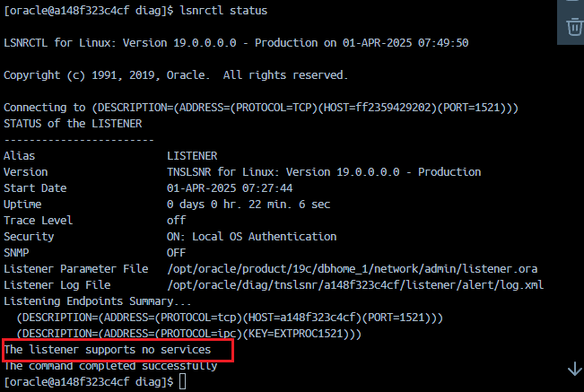The height and width of the screenshot is (392, 584).
Task: Click the scroll-to-bottom down arrow
Action: (574, 369)
